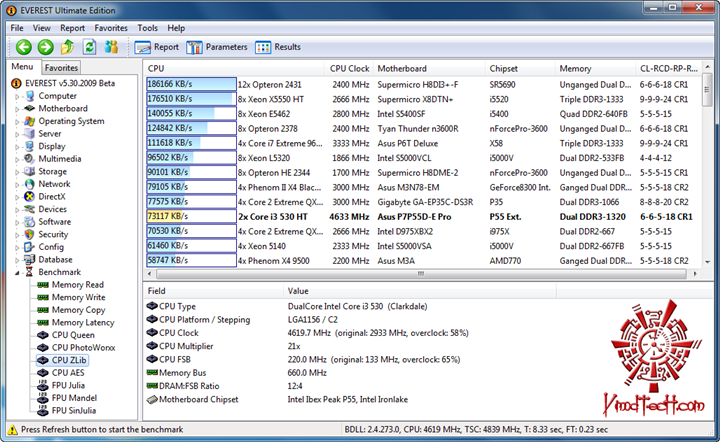Image resolution: width=720 pixels, height=442 pixels.
Task: Click the FPU Julia icon
Action: click(x=43, y=385)
